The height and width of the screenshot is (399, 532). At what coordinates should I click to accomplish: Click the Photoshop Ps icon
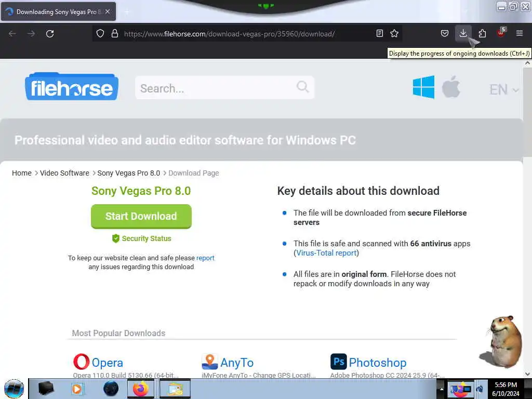pos(339,362)
